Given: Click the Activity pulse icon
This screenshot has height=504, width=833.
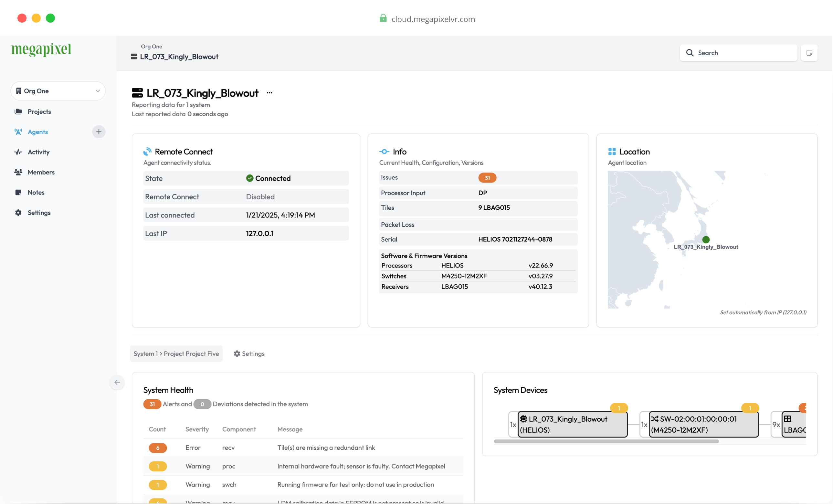Looking at the screenshot, I should click(18, 152).
